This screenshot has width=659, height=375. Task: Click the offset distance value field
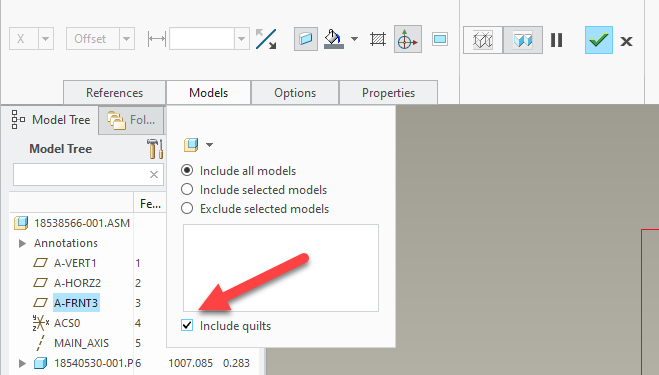point(202,39)
